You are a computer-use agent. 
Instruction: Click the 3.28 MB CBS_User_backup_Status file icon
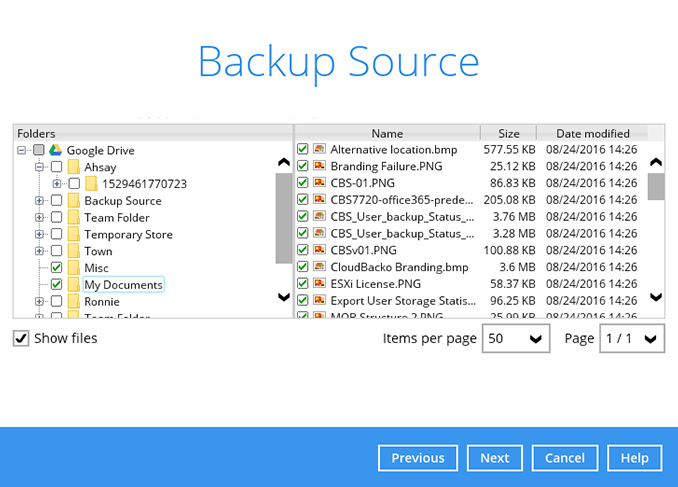pos(319,233)
